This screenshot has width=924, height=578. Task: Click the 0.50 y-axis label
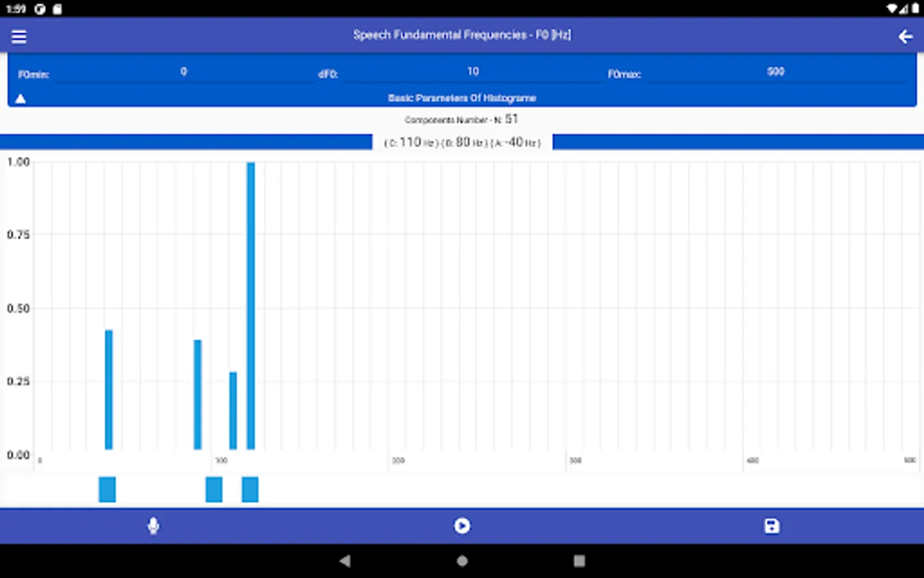tap(19, 308)
